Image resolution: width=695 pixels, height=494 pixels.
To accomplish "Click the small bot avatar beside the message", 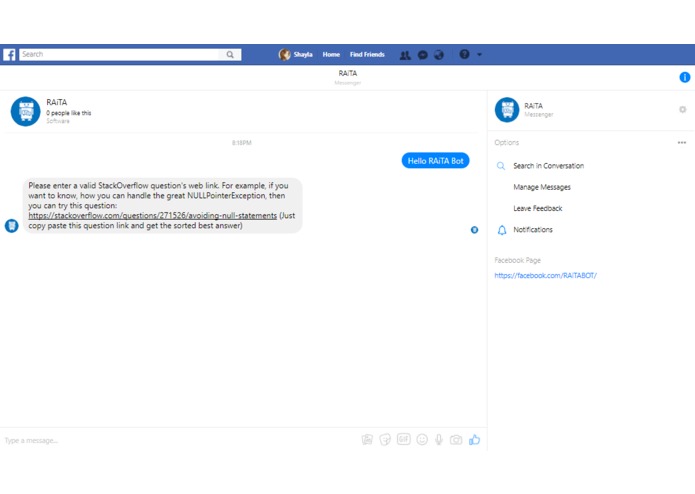I will click(12, 226).
